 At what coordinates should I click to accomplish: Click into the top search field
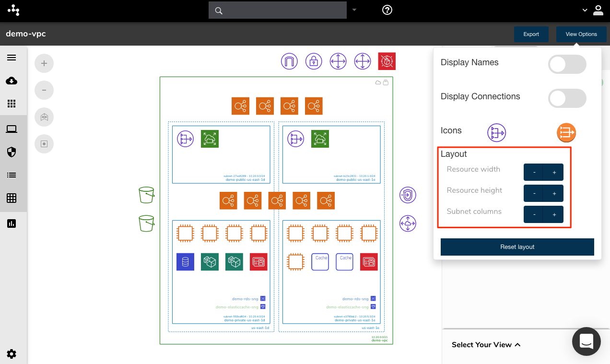point(277,10)
